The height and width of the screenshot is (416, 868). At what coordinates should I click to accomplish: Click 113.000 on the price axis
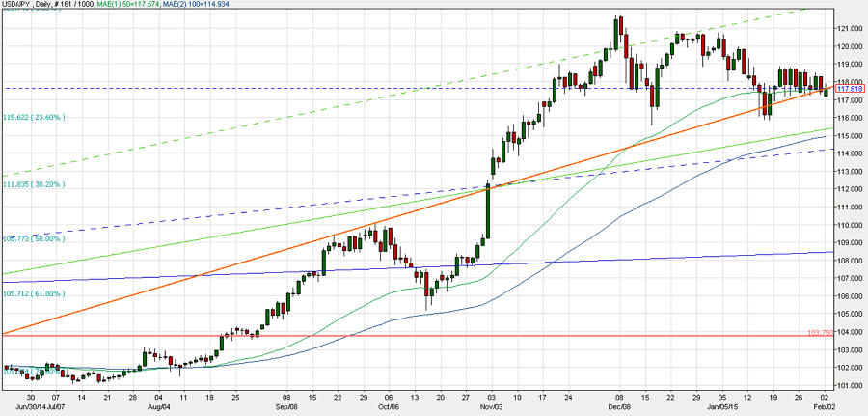[x=851, y=171]
